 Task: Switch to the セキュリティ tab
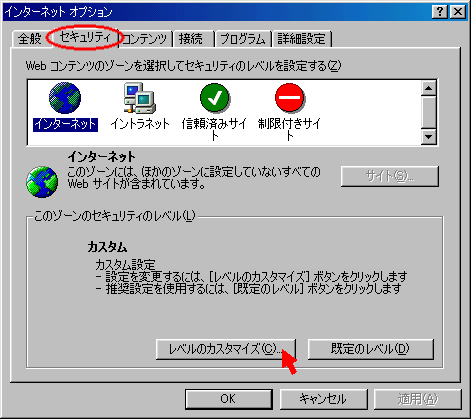pos(85,37)
